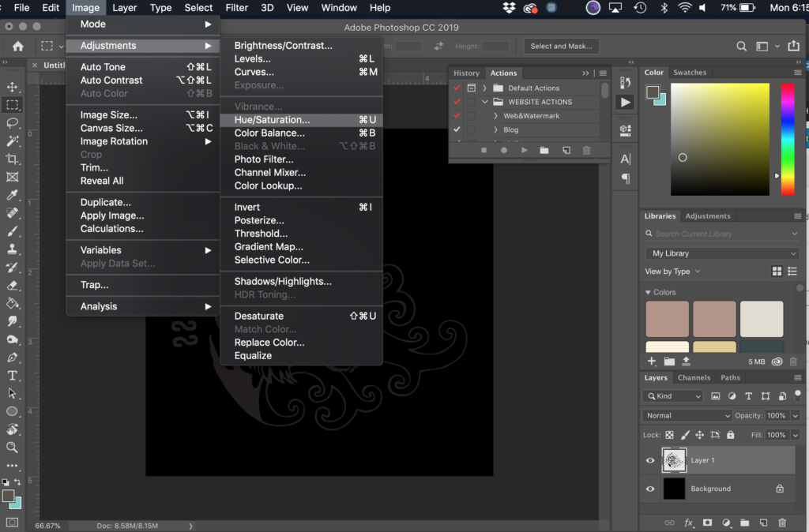The height and width of the screenshot is (532, 809).
Task: Play the selected action
Action: tap(525, 150)
